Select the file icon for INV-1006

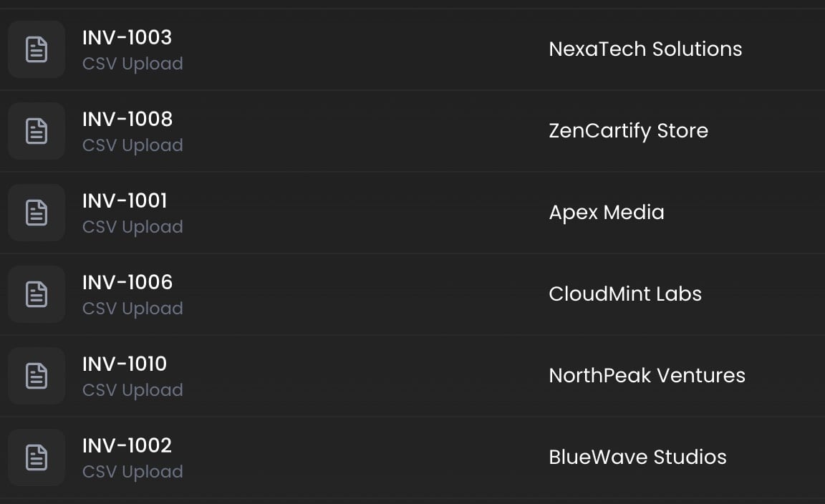click(x=37, y=294)
